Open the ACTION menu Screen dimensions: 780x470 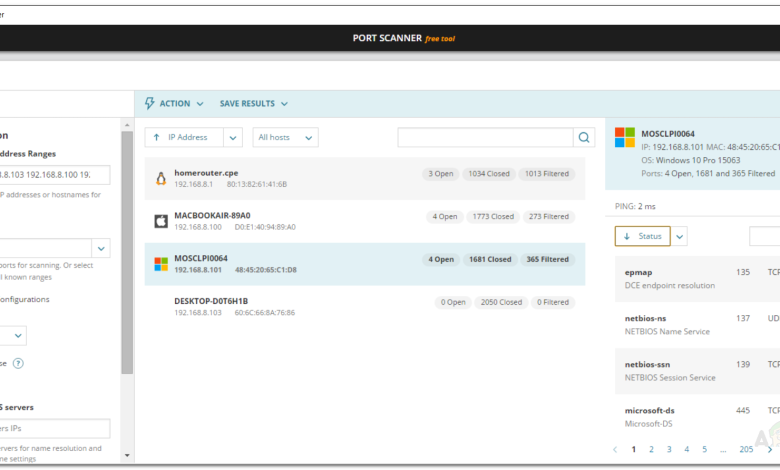174,103
